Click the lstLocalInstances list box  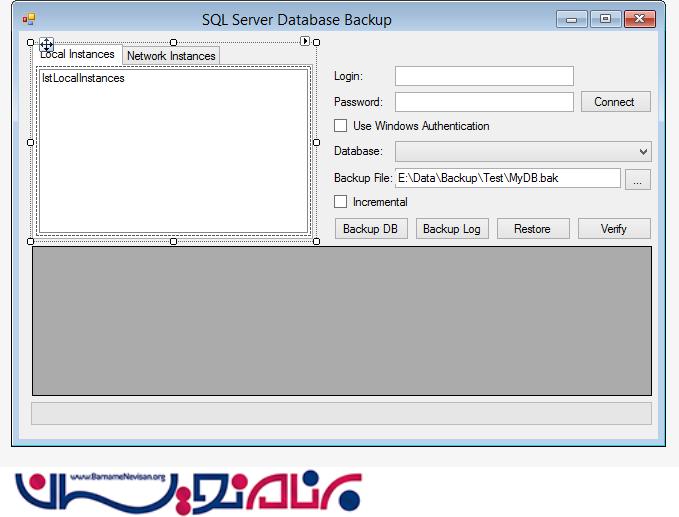click(173, 150)
